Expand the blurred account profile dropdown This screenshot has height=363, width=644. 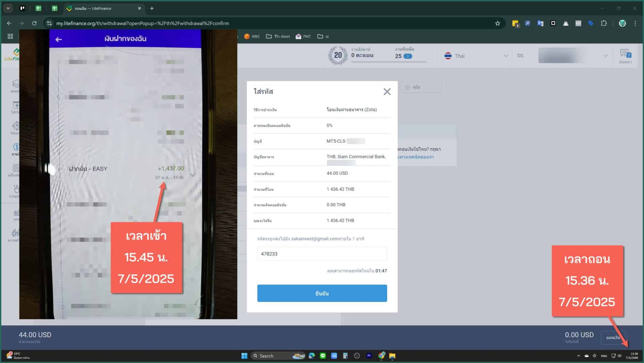coord(574,56)
